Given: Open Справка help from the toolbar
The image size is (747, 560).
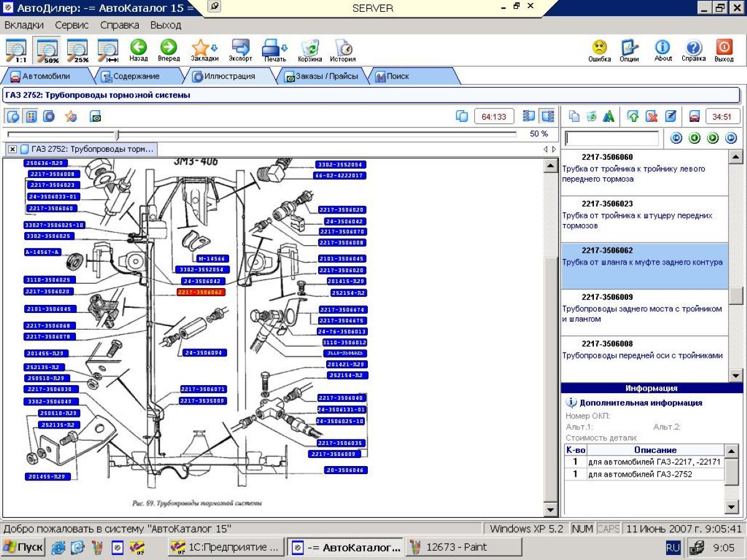Looking at the screenshot, I should [693, 50].
